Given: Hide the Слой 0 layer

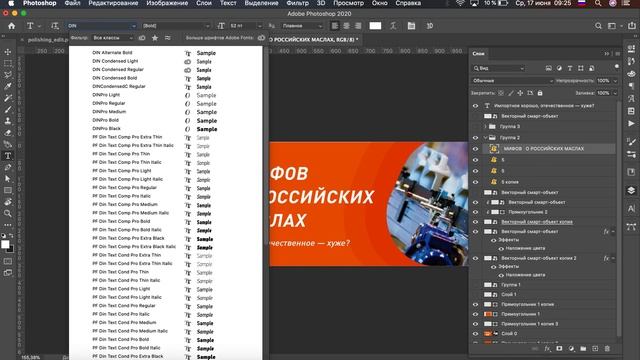Looking at the screenshot, I should tap(475, 333).
